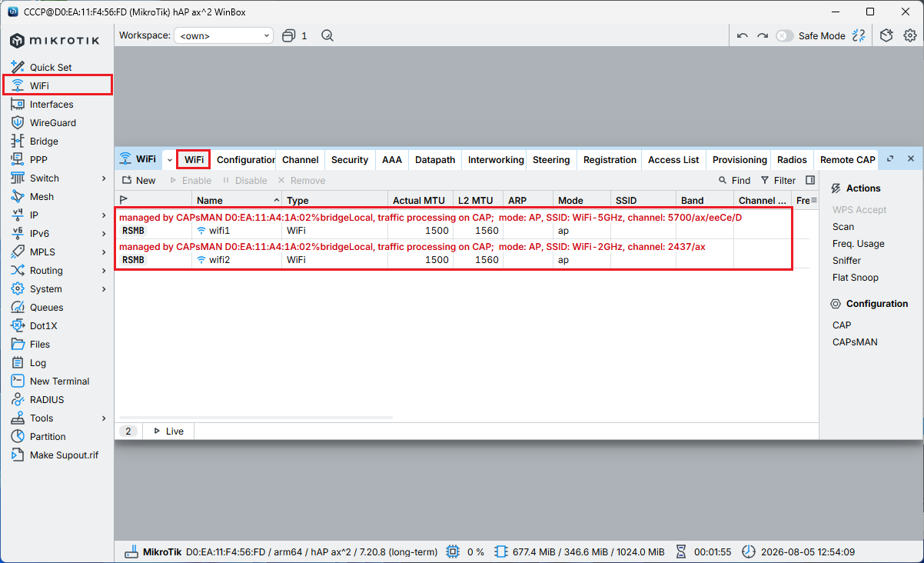The width and height of the screenshot is (924, 563).
Task: Expand the MPLS submenu
Action: [x=104, y=252]
